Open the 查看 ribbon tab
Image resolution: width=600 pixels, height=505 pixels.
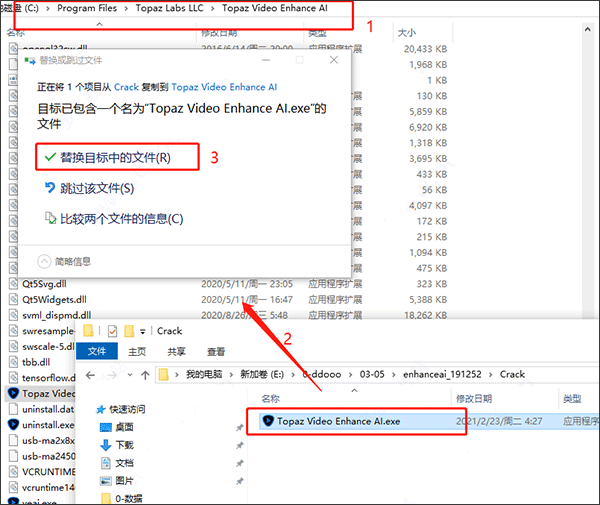(x=216, y=352)
